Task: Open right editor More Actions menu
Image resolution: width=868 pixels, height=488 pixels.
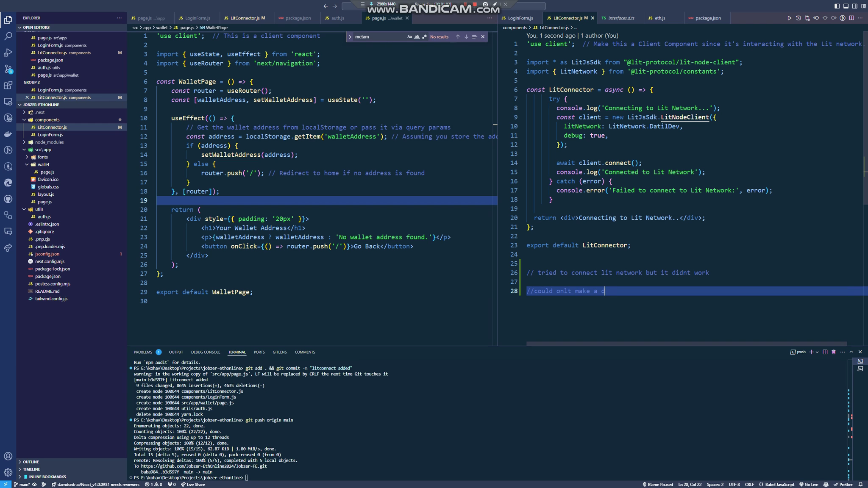Action: [x=860, y=18]
